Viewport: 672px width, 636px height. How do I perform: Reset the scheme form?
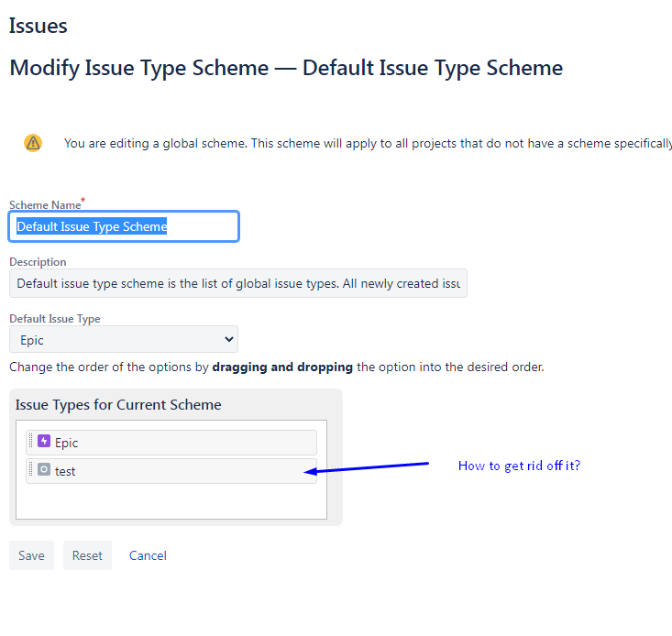coord(87,555)
